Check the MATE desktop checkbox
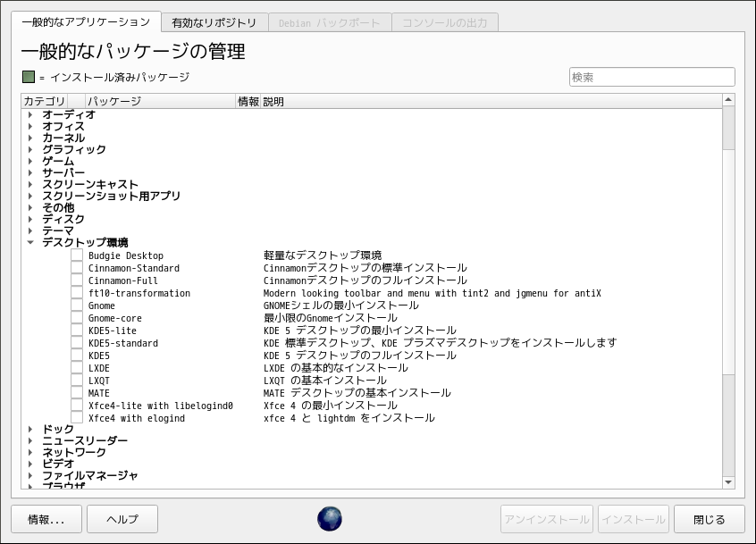 click(x=77, y=393)
